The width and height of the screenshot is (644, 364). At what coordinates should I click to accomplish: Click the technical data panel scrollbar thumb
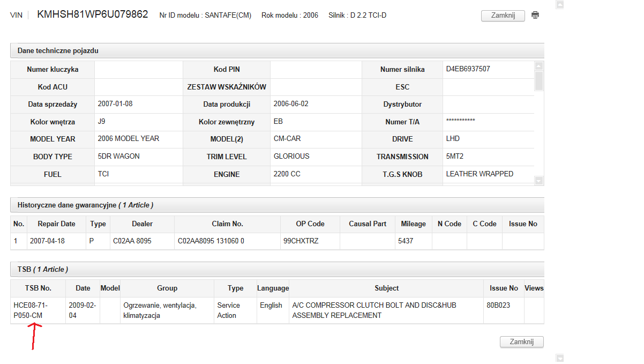539,81
